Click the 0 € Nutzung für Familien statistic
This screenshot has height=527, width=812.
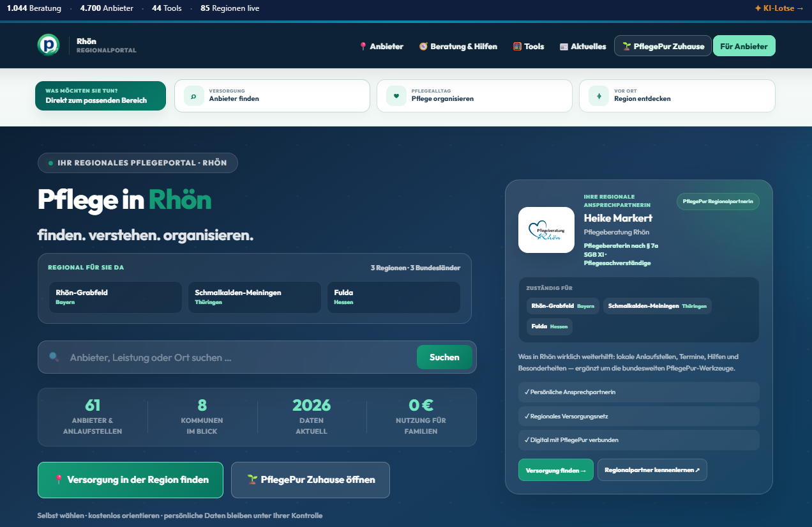421,416
